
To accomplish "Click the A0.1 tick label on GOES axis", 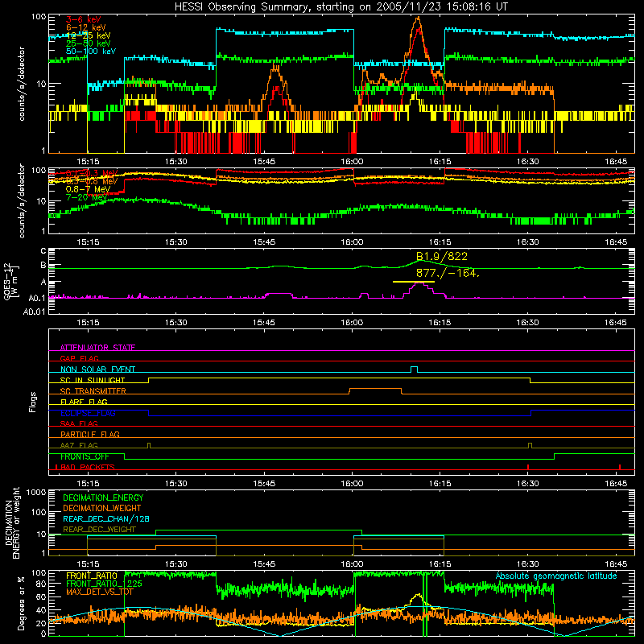I will (37, 298).
